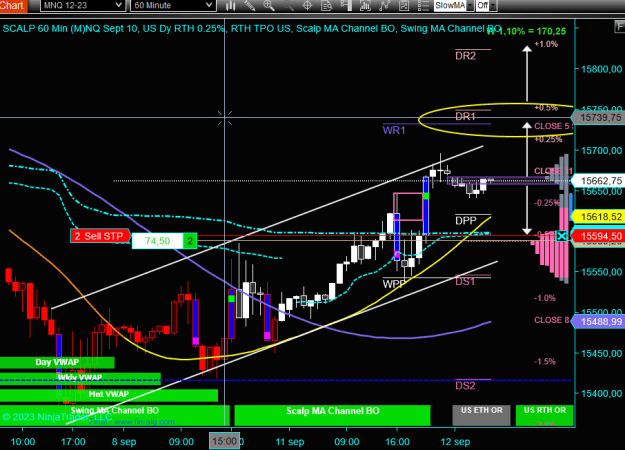
Task: Toggle the Mnt VWAP green button
Action: [x=109, y=395]
